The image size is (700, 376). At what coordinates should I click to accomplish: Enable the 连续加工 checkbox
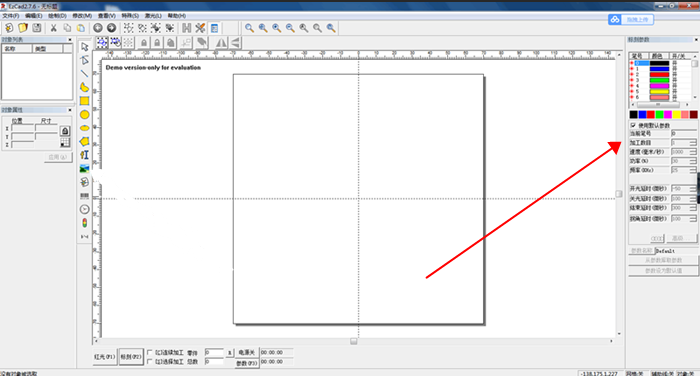point(150,352)
